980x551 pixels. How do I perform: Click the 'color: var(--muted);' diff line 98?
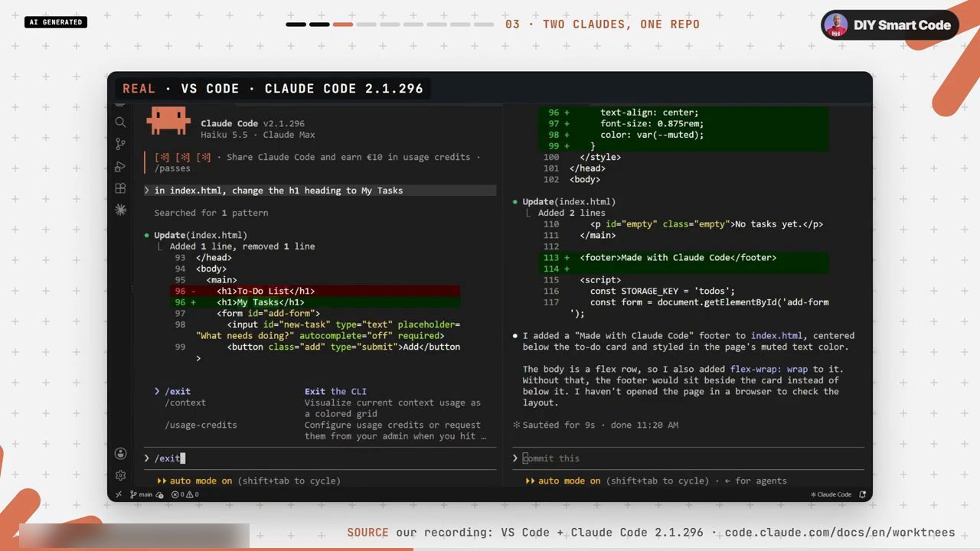click(683, 135)
